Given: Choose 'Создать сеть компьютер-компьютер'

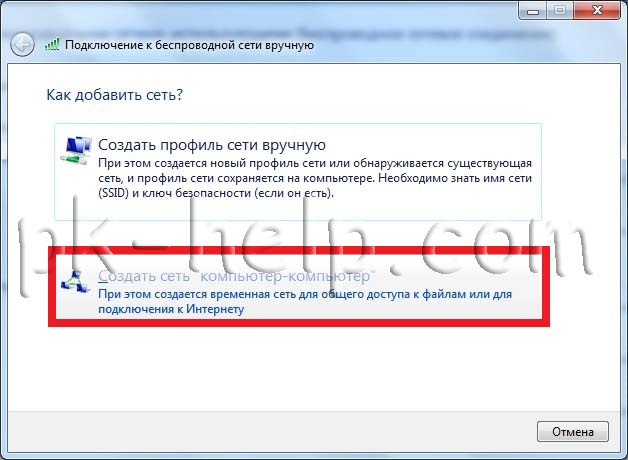Looking at the screenshot, I should coord(299,287).
